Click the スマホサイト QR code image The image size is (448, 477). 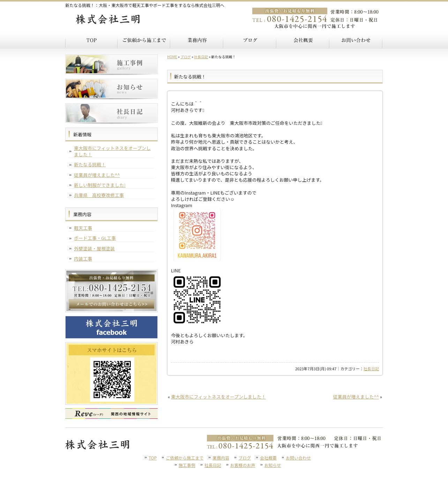click(x=112, y=379)
